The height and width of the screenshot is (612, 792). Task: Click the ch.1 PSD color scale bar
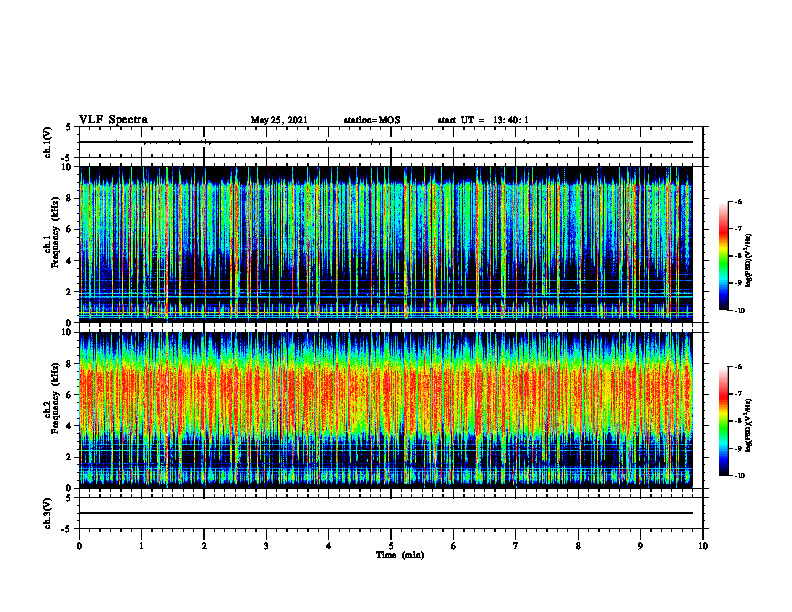723,256
